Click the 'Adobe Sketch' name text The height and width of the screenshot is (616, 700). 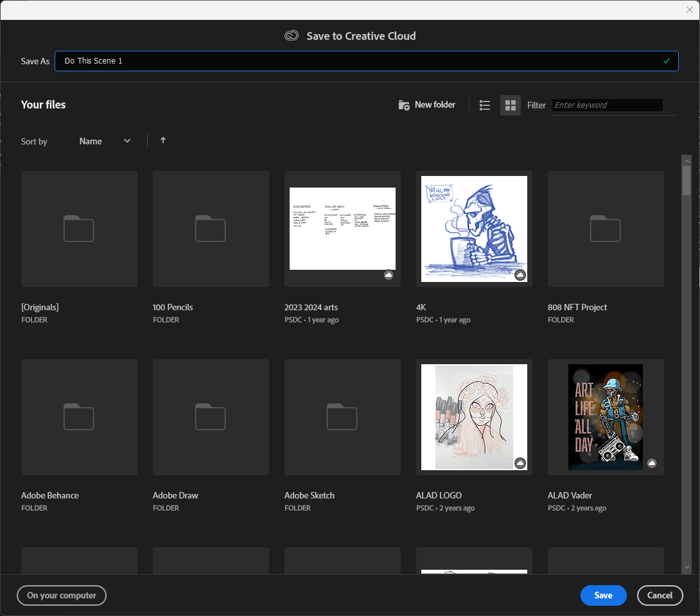coord(310,495)
